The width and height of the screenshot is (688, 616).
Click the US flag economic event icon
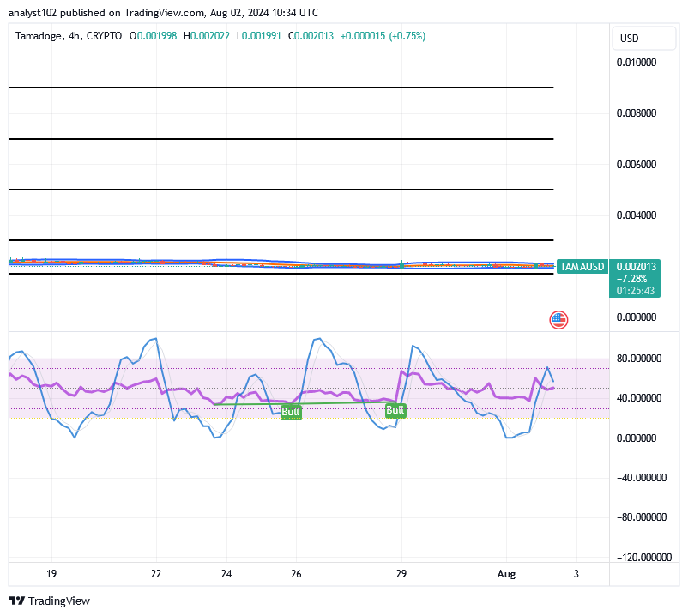click(558, 319)
